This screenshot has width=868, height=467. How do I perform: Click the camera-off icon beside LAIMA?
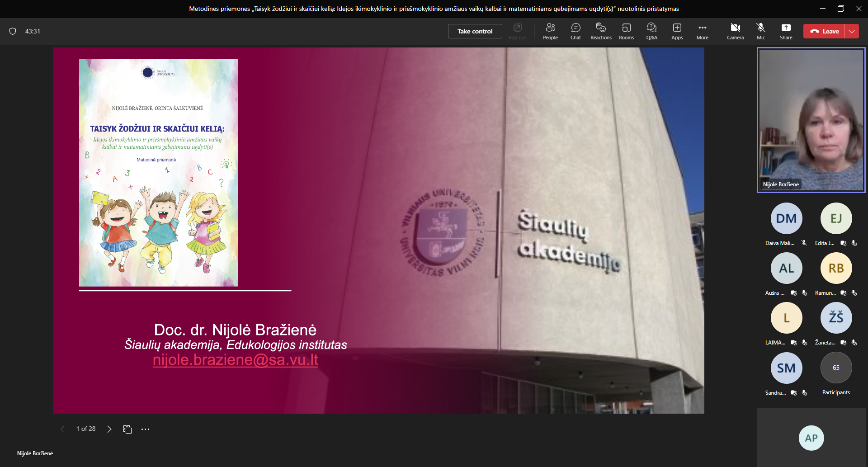[x=794, y=343]
